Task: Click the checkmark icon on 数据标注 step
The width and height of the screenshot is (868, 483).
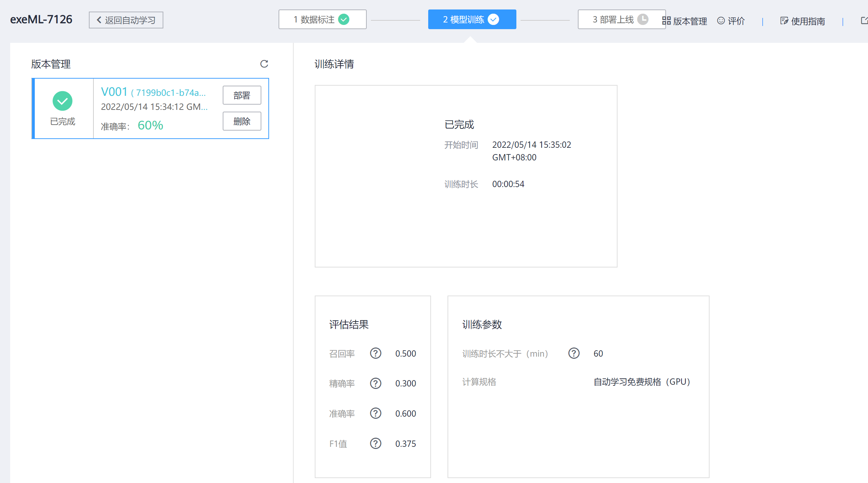Action: click(344, 19)
